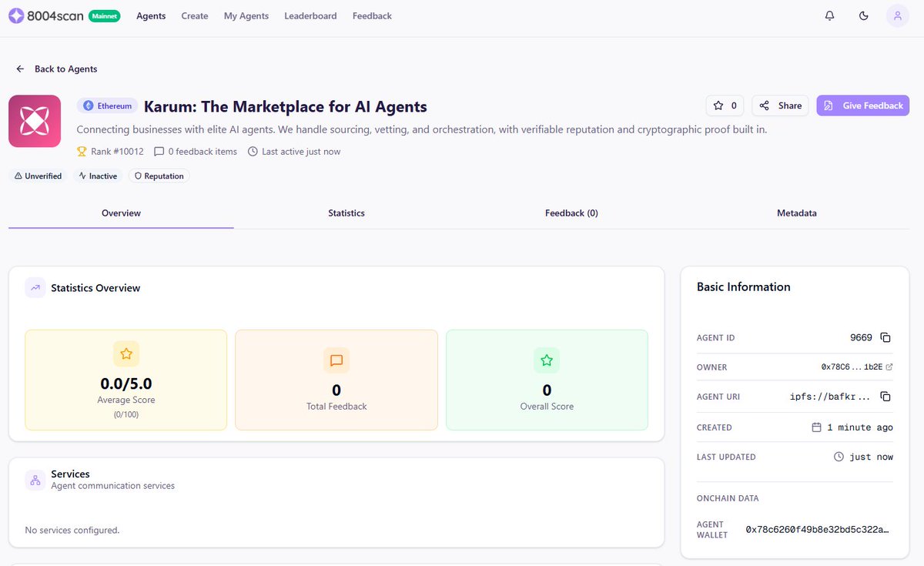Click the Karum agent logo thumbnail
This screenshot has height=566, width=924.
pos(35,121)
